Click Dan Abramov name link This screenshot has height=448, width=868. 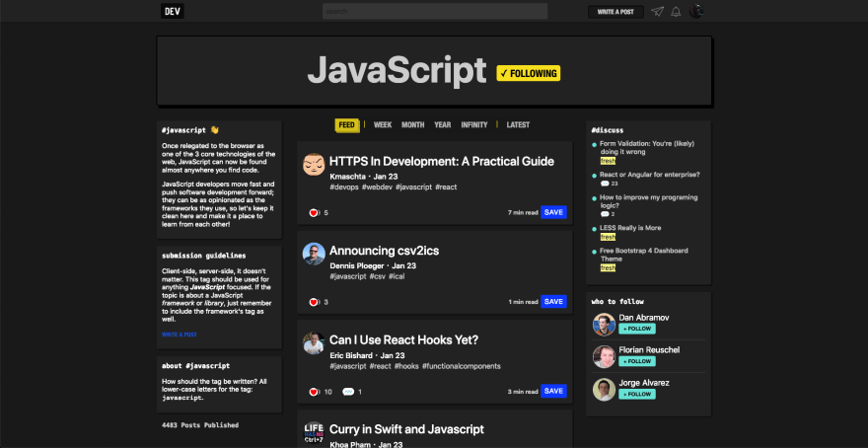click(644, 318)
